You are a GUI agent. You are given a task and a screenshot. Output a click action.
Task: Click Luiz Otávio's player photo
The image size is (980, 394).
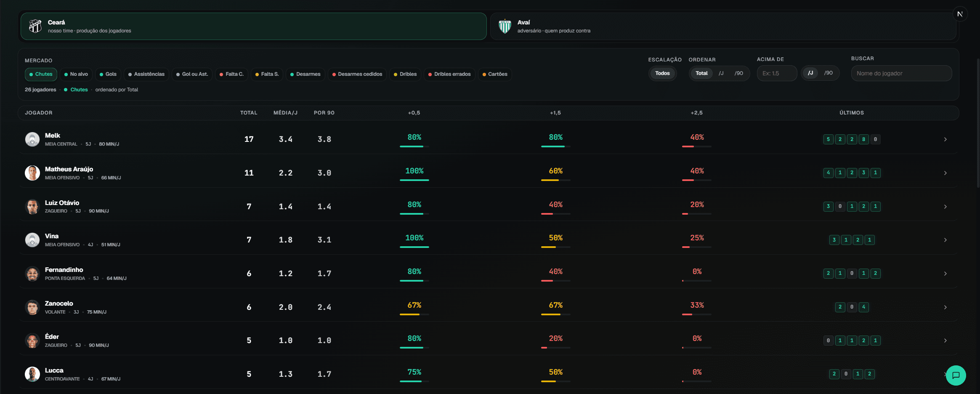(32, 207)
